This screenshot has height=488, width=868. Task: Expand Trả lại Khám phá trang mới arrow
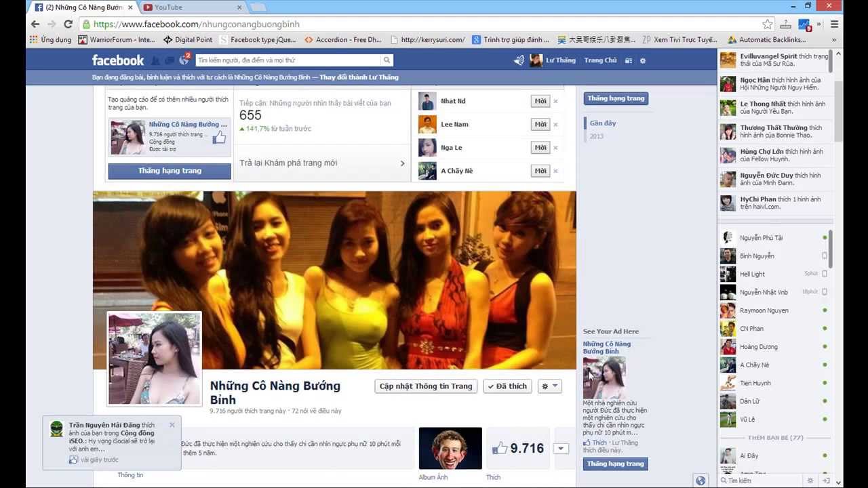click(x=402, y=163)
